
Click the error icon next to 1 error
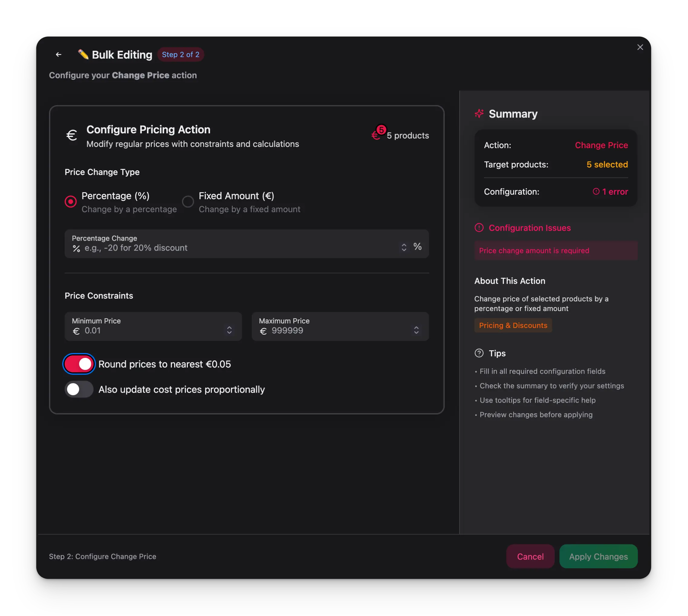click(x=596, y=191)
